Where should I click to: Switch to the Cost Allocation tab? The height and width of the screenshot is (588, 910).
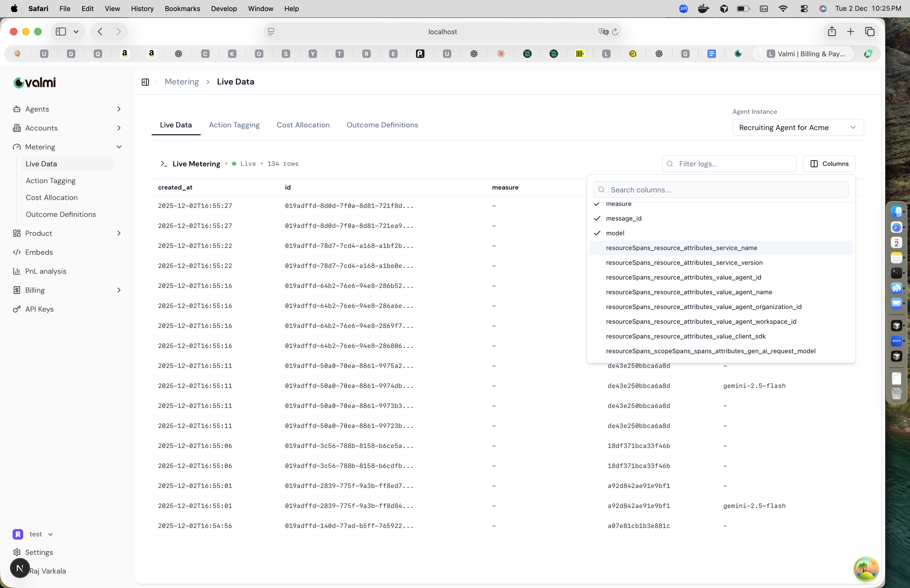click(303, 125)
